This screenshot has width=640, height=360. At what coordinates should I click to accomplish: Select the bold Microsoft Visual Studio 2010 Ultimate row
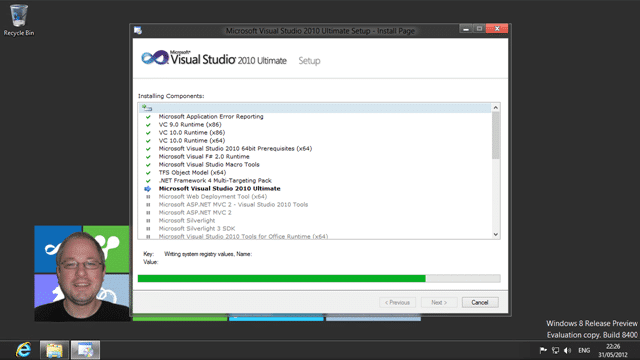pyautogui.click(x=219, y=189)
